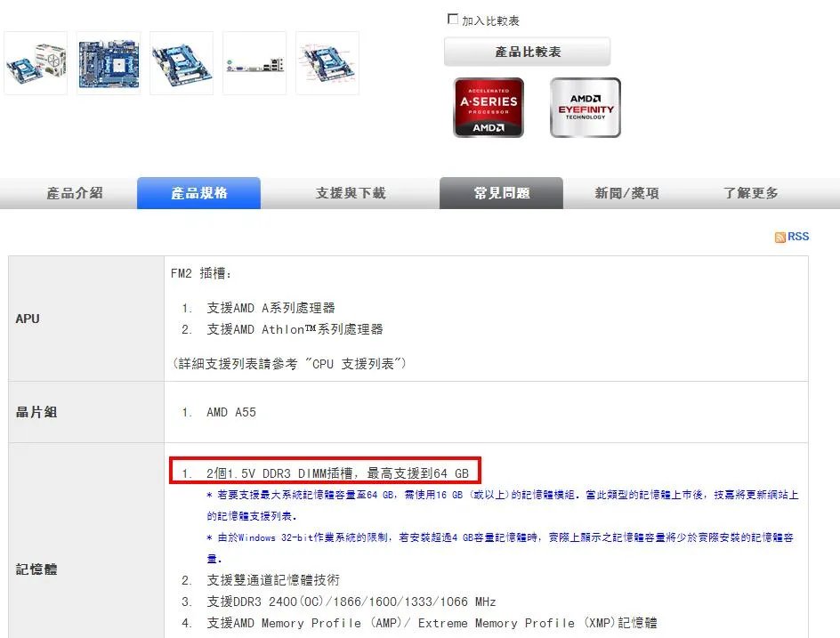Image resolution: width=840 pixels, height=638 pixels.
Task: Open the third motherboard angle thumbnail
Action: pyautogui.click(x=181, y=62)
